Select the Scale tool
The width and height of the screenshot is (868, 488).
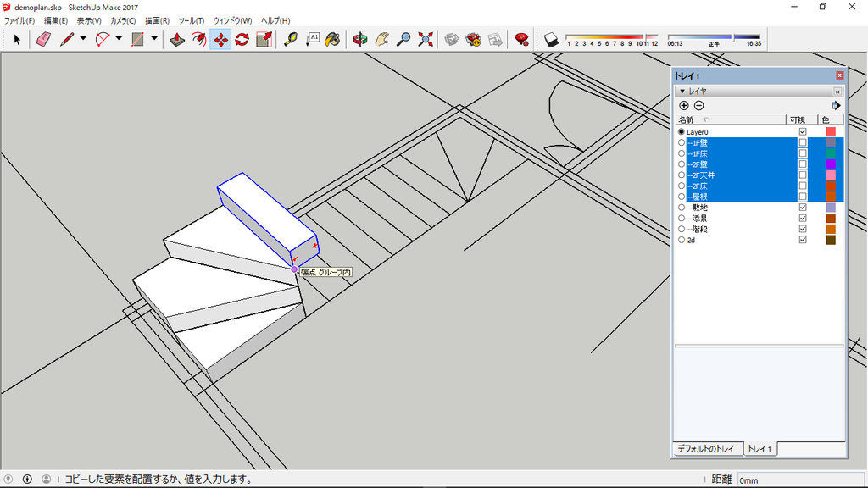pos(264,39)
